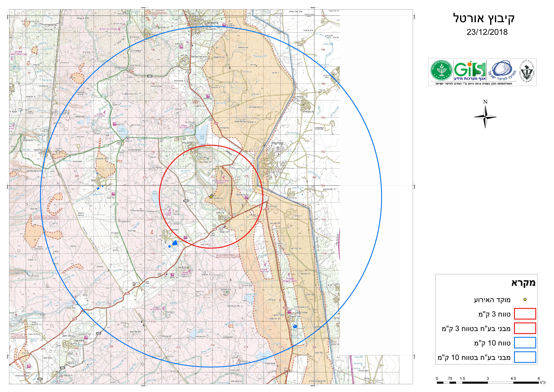Viewport: 554px width, 392px height.
Task: Click the blue swatch for טווח 10 ק"מ
Action: point(525,343)
